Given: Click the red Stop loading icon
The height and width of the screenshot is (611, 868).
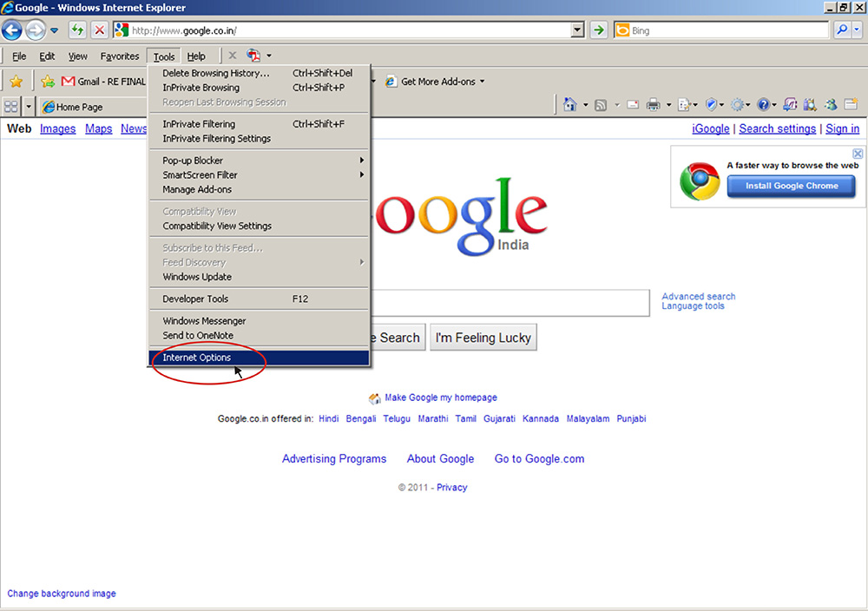Looking at the screenshot, I should (99, 30).
